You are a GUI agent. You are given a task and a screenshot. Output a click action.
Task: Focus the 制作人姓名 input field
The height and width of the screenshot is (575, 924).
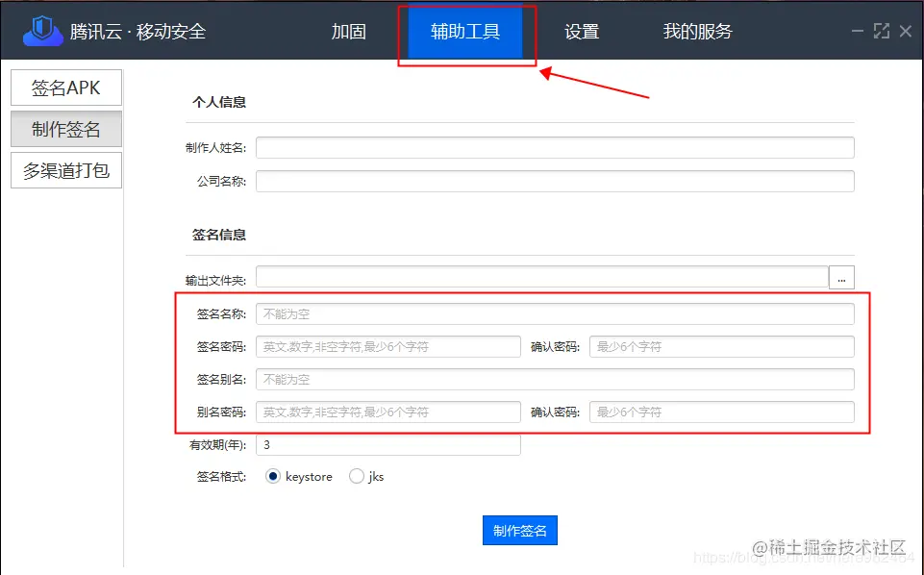click(x=555, y=147)
